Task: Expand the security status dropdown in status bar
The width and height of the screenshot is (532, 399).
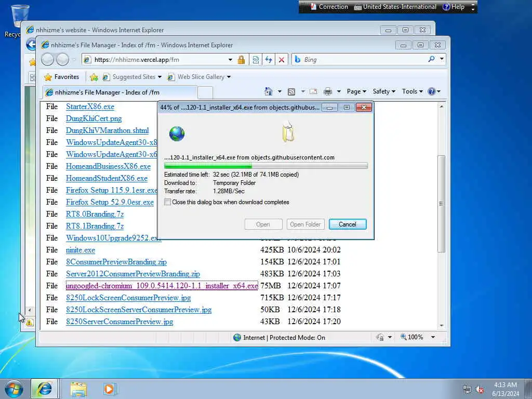Action: point(390,337)
